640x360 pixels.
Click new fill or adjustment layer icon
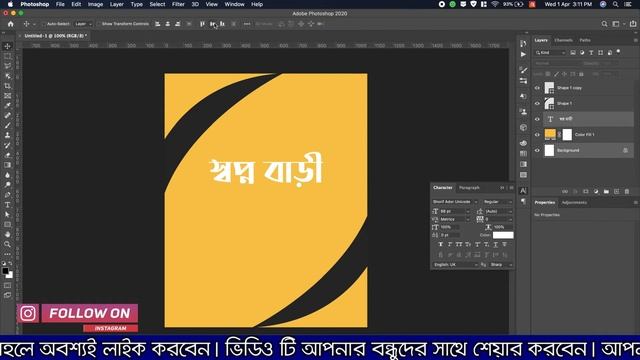pyautogui.click(x=596, y=191)
